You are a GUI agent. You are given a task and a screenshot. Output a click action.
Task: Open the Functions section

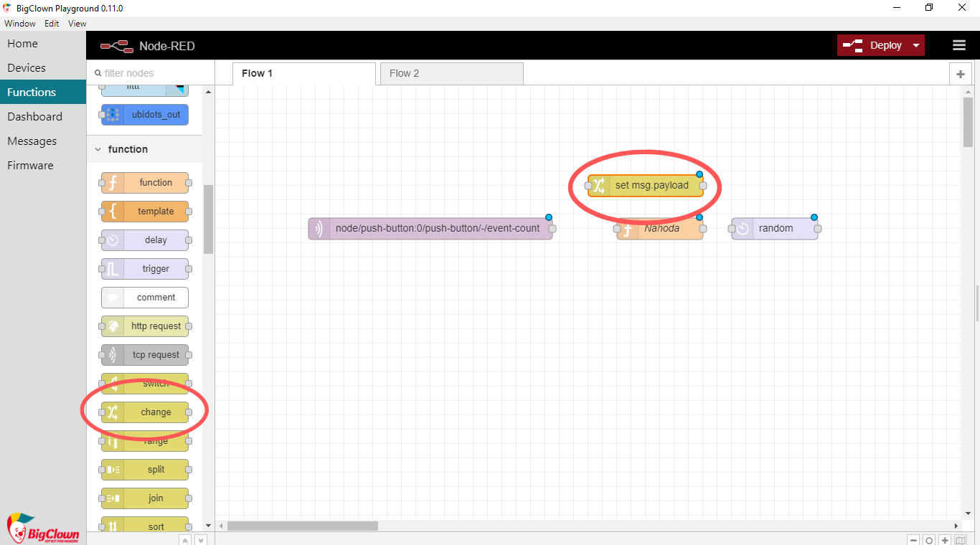click(43, 93)
